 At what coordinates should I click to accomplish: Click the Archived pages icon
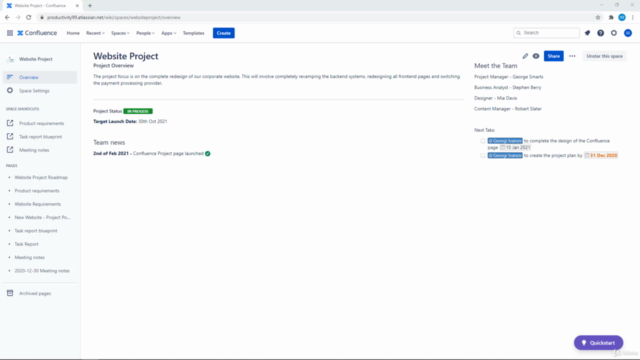[10, 293]
